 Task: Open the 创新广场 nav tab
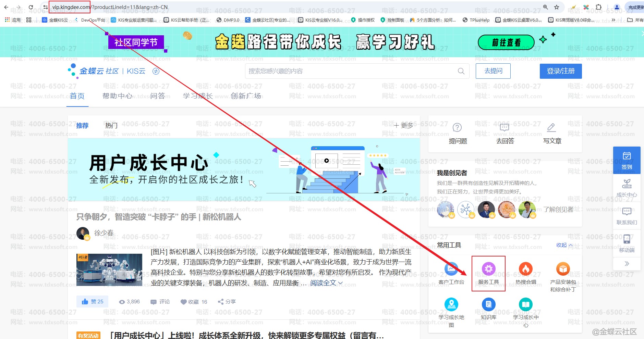click(x=246, y=96)
